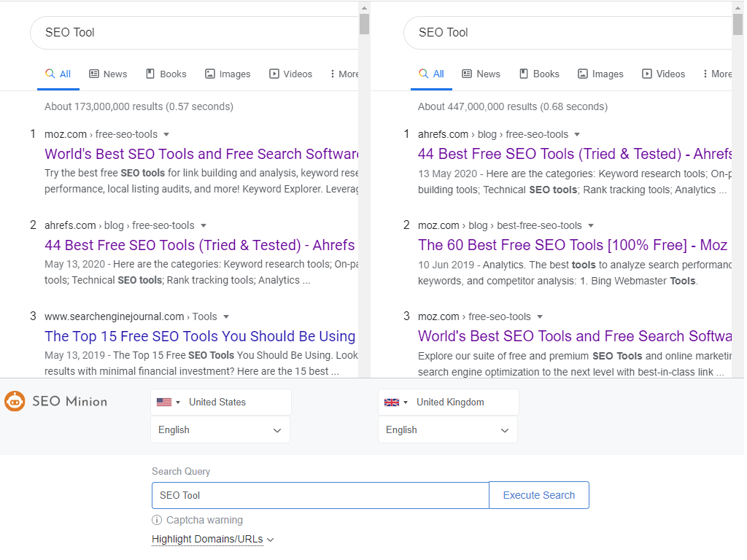Click left pane scrollbar up arrow
The image size is (747, 560).
365,7
